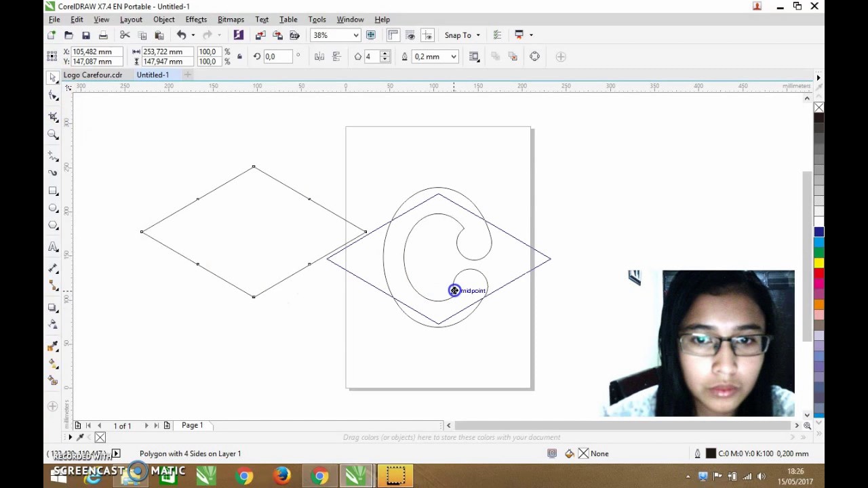
Task: Click the Publish to PDF icon
Action: tap(294, 35)
